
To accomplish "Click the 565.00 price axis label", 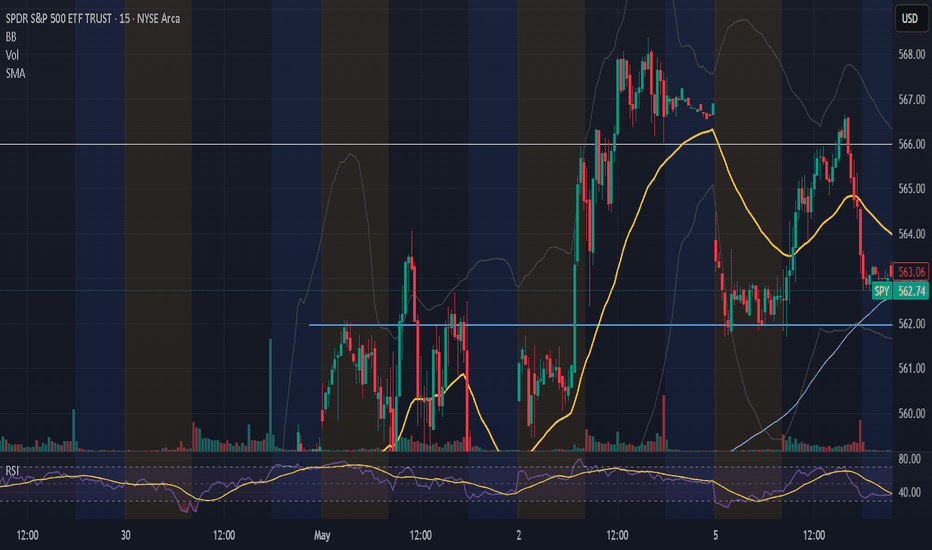I will (x=911, y=189).
